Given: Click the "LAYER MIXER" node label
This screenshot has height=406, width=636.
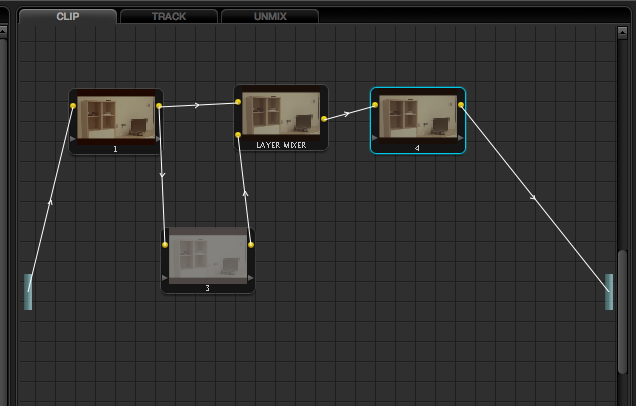Looking at the screenshot, I should click(281, 145).
